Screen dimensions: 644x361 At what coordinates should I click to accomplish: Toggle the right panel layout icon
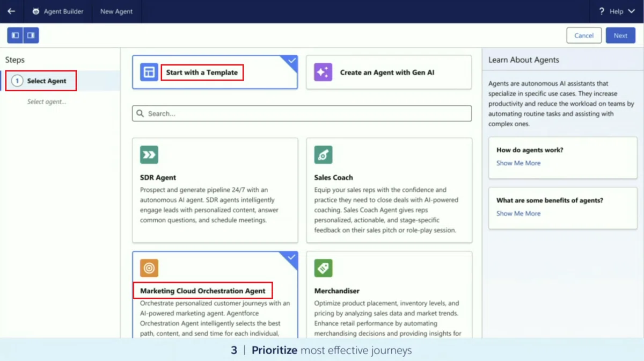(x=31, y=35)
